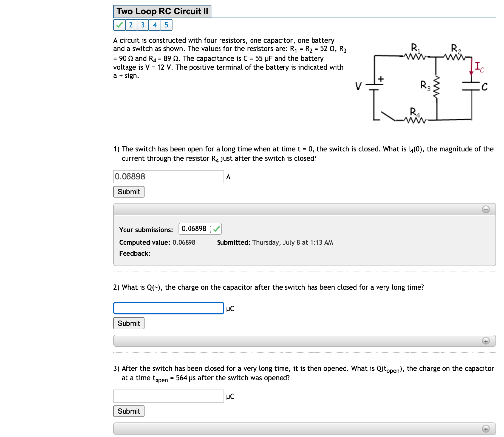Image resolution: width=504 pixels, height=437 pixels.
Task: Submit the answer for question 2
Action: point(128,323)
